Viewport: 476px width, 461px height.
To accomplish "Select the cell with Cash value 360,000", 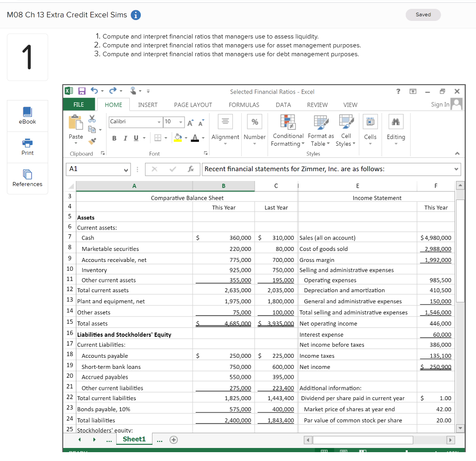I will coord(224,238).
